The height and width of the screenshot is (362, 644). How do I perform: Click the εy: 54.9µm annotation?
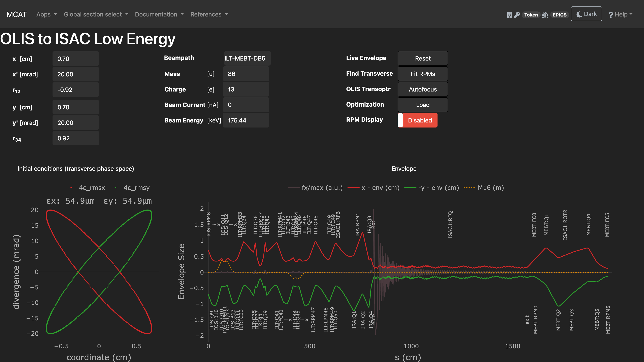(x=128, y=201)
